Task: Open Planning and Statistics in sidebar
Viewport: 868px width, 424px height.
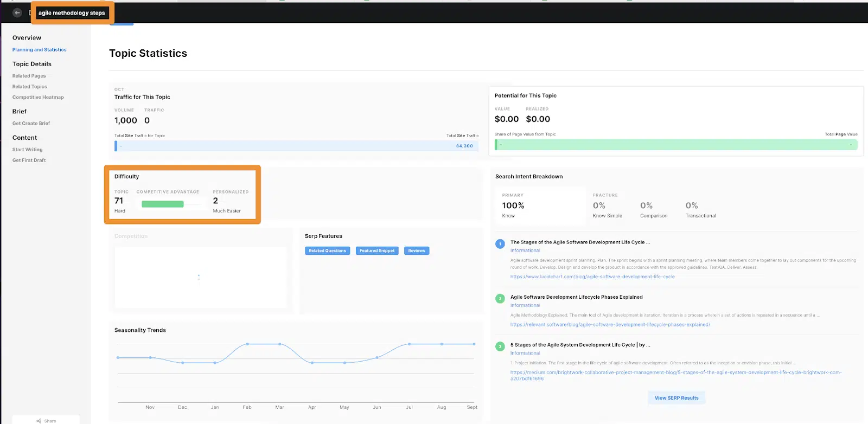Action: [39, 50]
